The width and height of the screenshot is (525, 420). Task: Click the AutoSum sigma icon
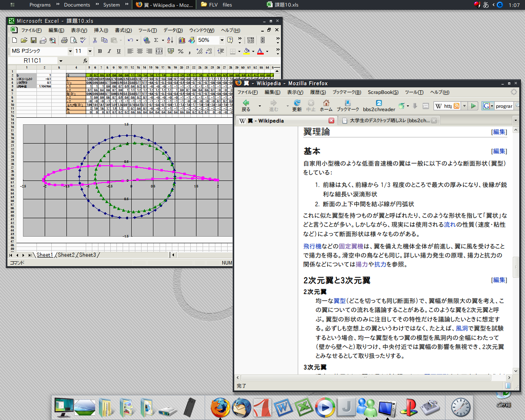click(x=156, y=40)
